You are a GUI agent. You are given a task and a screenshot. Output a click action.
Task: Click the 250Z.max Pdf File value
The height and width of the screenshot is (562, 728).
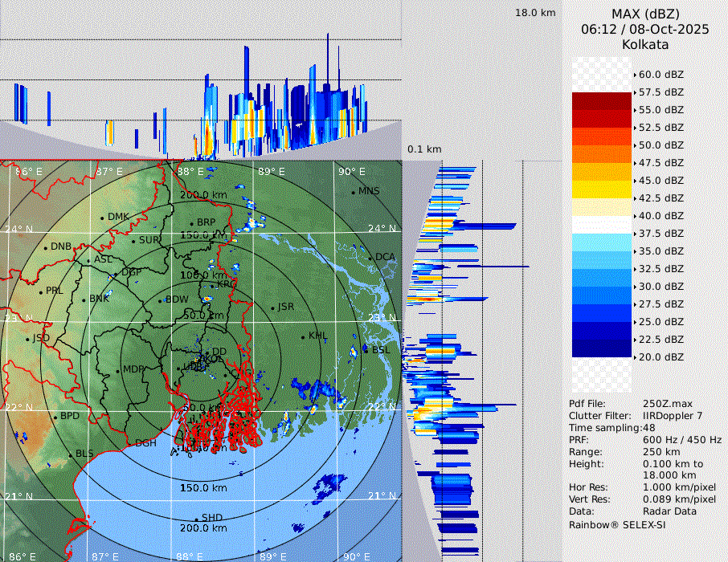tap(666, 404)
